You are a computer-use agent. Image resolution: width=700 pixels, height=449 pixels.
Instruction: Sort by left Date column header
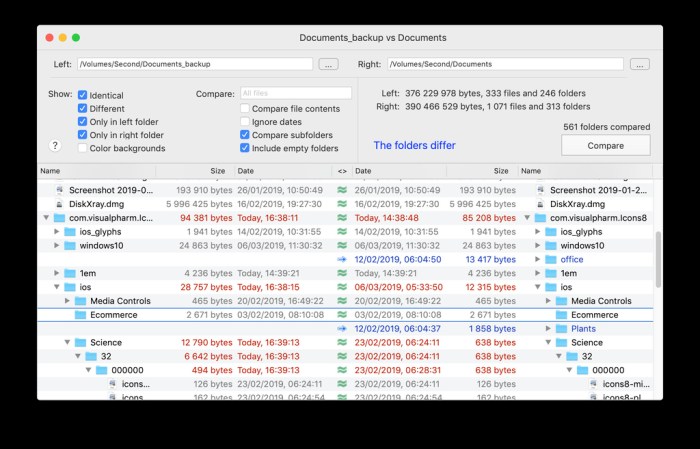tap(283, 171)
